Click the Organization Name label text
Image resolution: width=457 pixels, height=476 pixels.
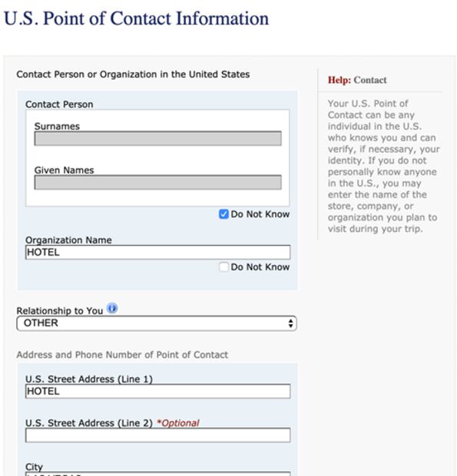(x=68, y=240)
